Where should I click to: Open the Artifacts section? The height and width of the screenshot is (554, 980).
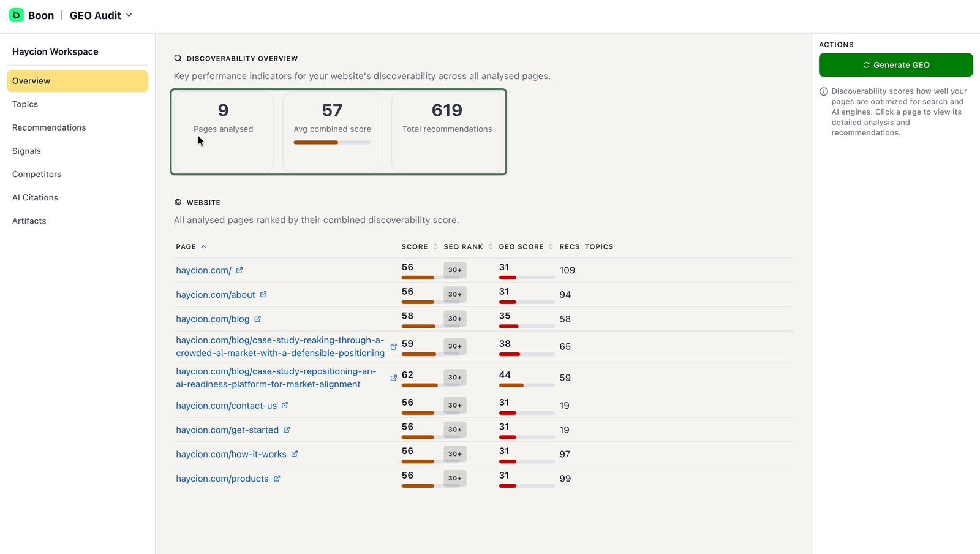[x=29, y=221]
